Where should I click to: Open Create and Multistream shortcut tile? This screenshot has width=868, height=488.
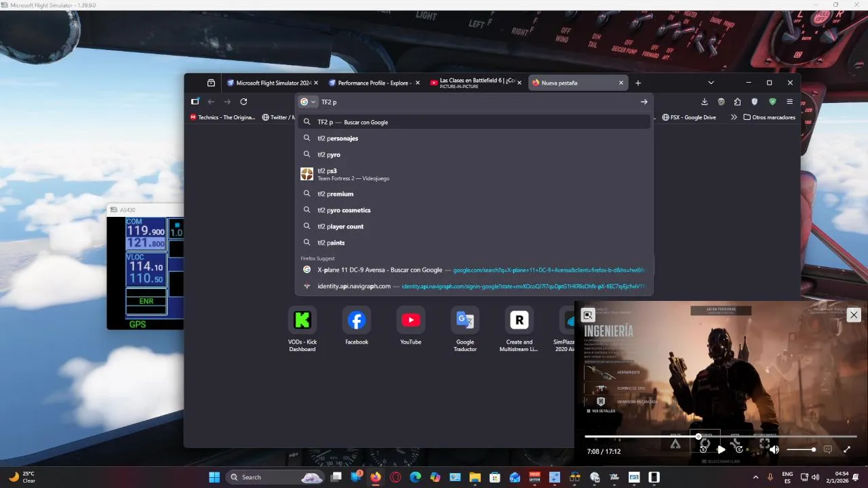(519, 329)
